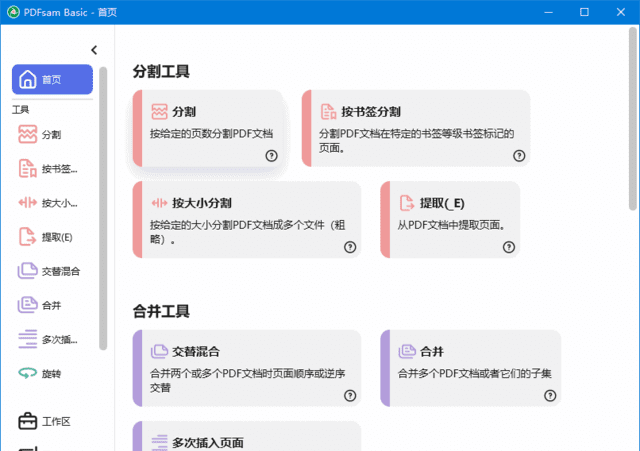Click the 多次插 insert pages sidebar icon
640x451 pixels.
27,339
